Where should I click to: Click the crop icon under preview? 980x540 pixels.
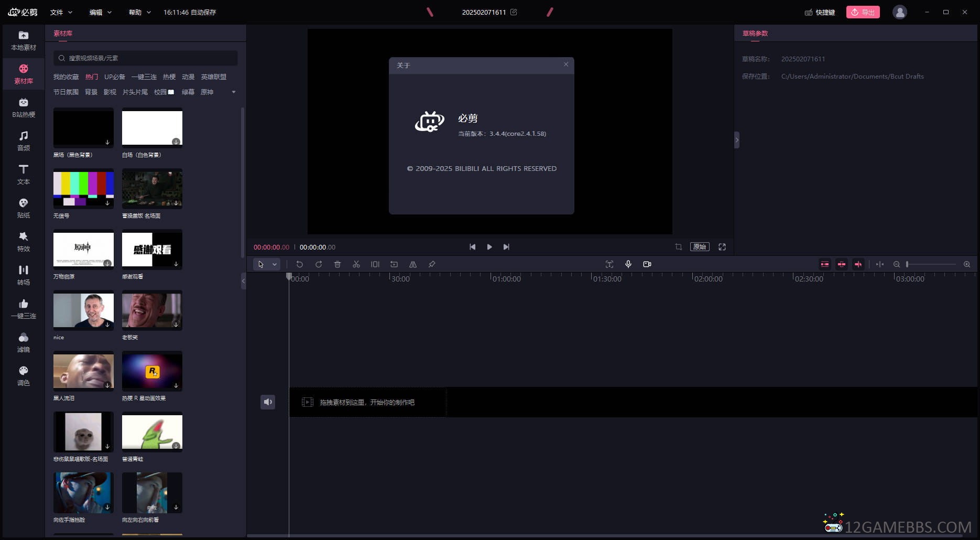[x=679, y=247]
